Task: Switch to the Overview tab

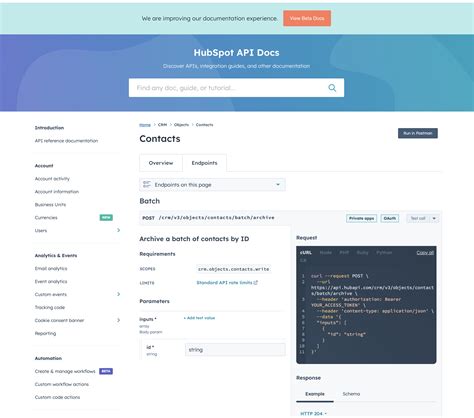Action: click(161, 163)
